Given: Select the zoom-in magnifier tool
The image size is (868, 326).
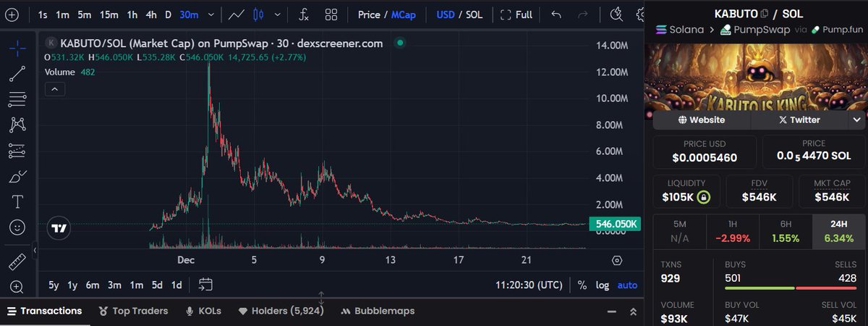Looking at the screenshot, I should [17, 287].
